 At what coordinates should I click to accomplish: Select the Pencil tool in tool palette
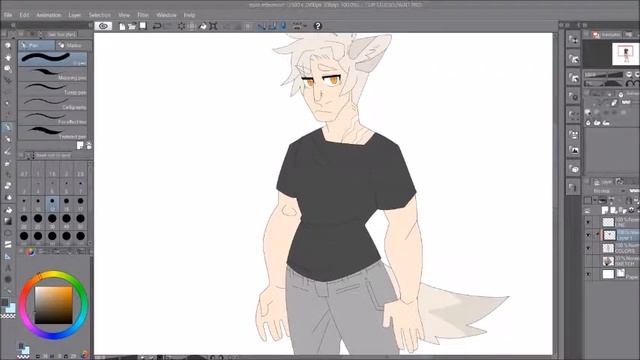(8, 139)
